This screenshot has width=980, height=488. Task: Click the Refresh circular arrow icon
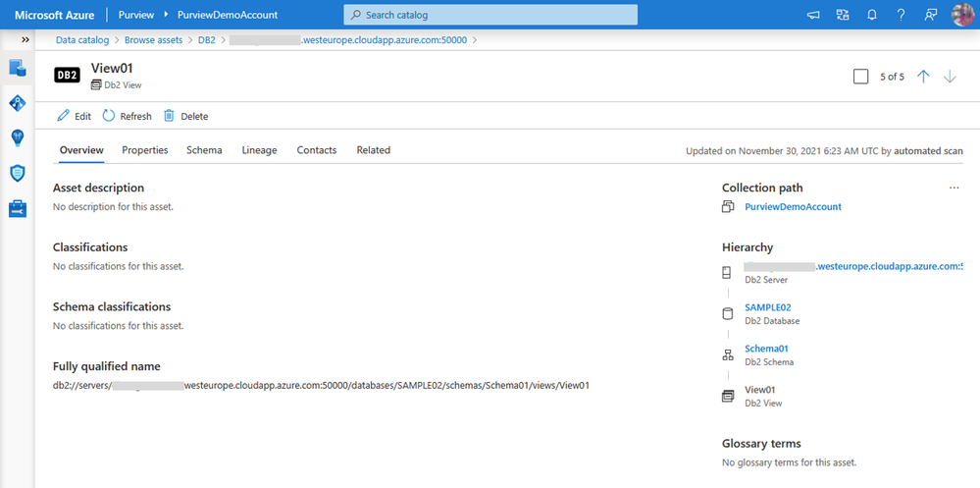click(109, 116)
